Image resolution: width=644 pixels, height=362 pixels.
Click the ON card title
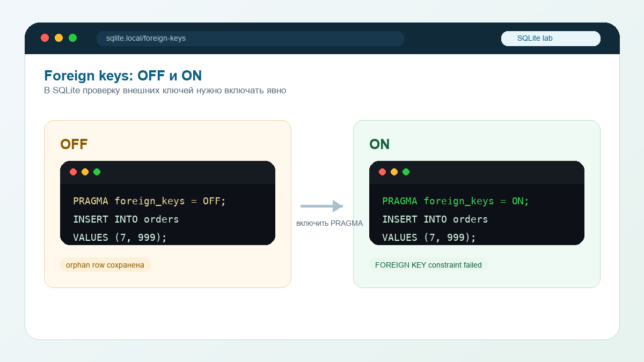click(x=379, y=144)
